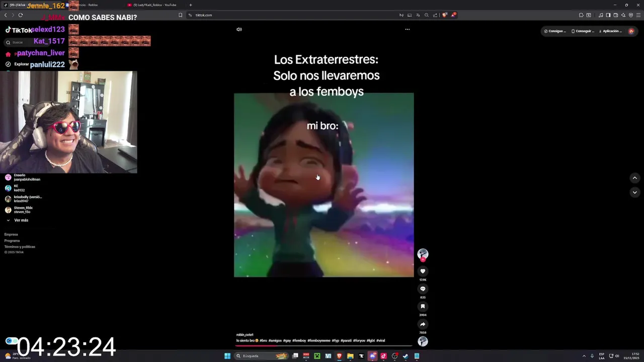644x362 pixels.
Task: Reload the page with the refresh icon
Action: click(21, 15)
